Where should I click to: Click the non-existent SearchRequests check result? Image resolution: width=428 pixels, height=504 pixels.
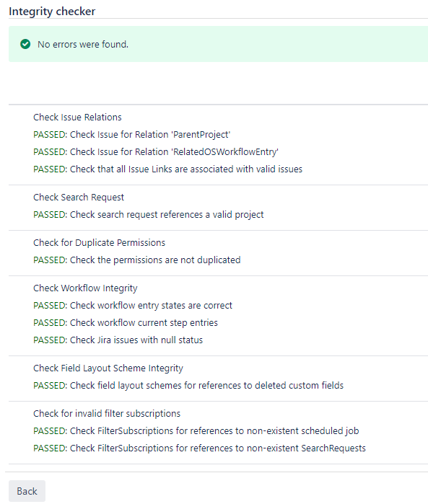(199, 448)
